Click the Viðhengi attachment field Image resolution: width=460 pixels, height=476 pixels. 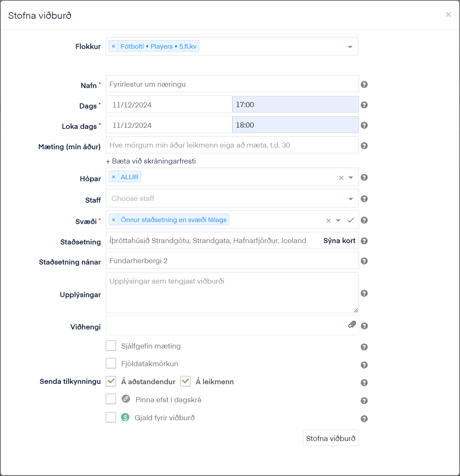tap(232, 325)
